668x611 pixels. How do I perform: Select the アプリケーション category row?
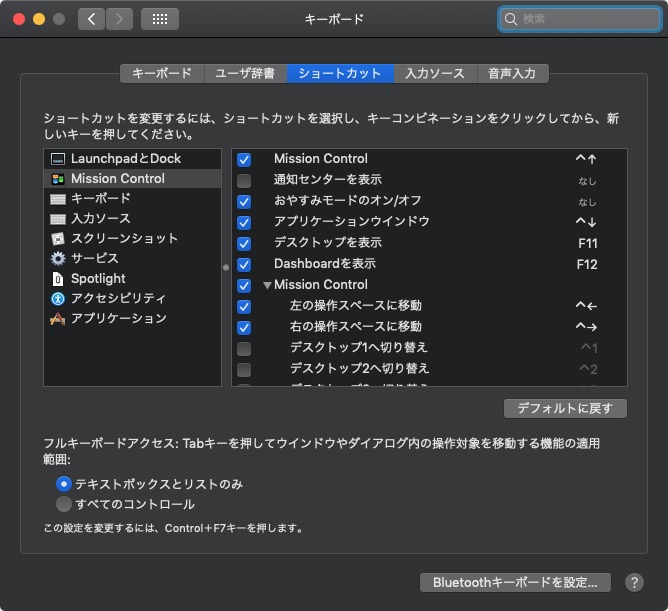coord(132,319)
